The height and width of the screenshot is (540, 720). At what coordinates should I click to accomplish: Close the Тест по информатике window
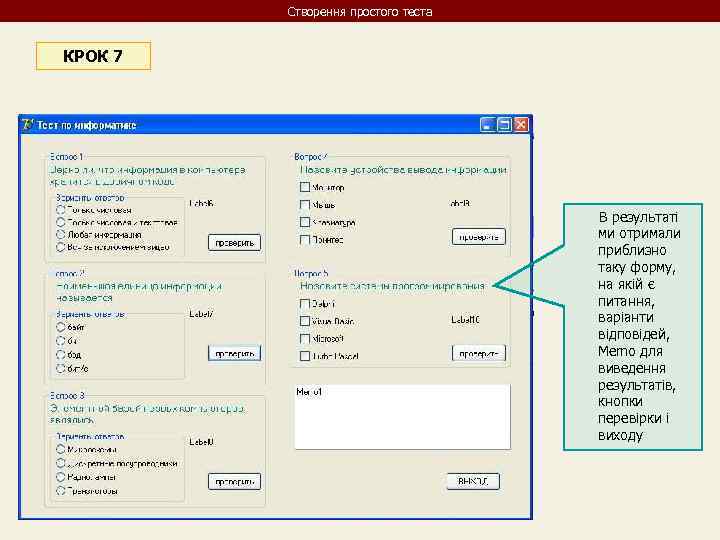click(521, 124)
